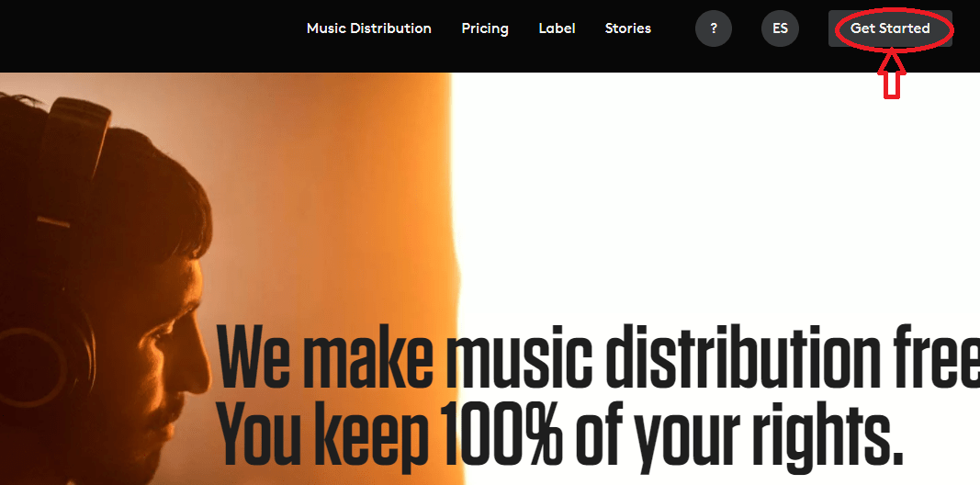The height and width of the screenshot is (485, 980).
Task: Click the Get Started button
Action: tap(890, 28)
